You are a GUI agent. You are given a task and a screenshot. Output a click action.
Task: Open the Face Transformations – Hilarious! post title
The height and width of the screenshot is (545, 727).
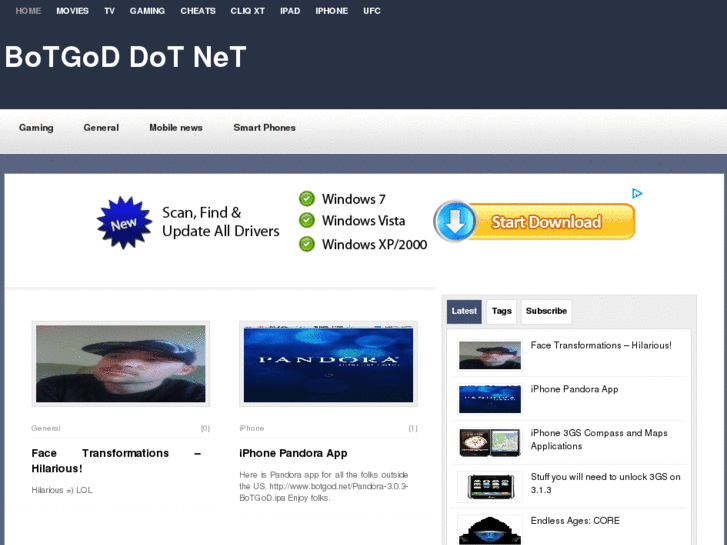click(x=116, y=461)
